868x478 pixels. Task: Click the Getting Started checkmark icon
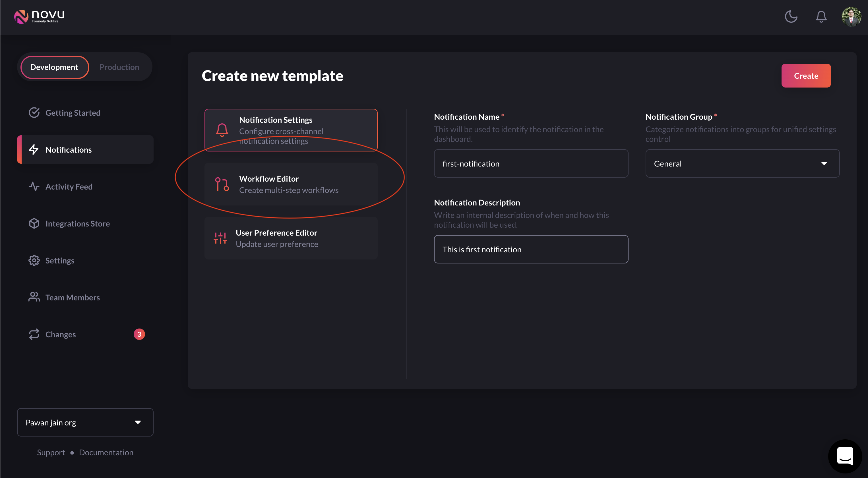(x=34, y=112)
